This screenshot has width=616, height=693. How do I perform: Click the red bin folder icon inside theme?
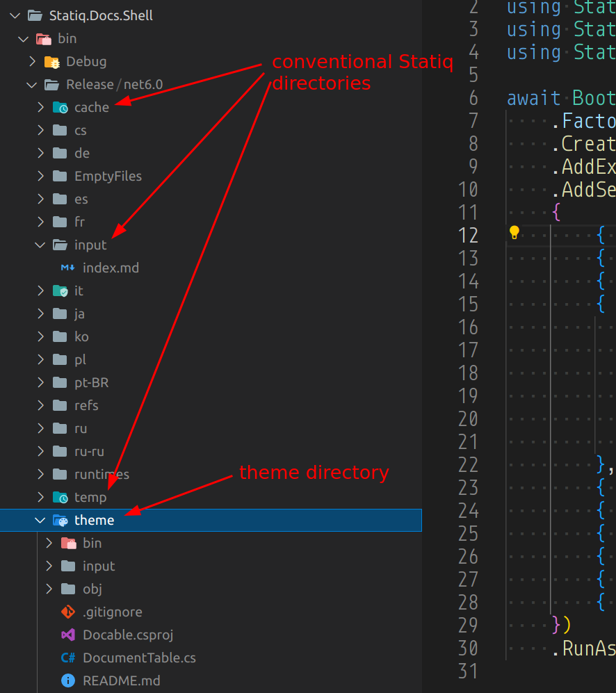pyautogui.click(x=69, y=543)
